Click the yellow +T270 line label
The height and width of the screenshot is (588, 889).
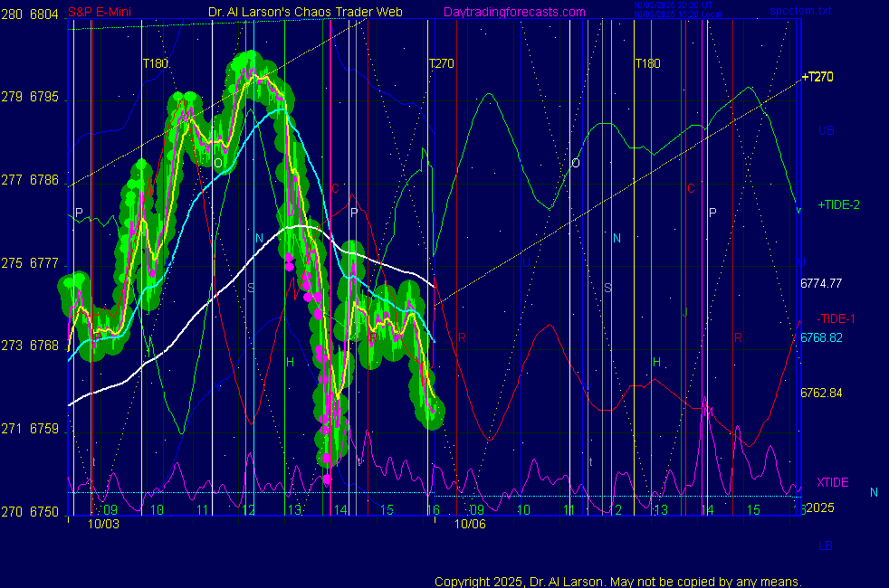[x=817, y=77]
